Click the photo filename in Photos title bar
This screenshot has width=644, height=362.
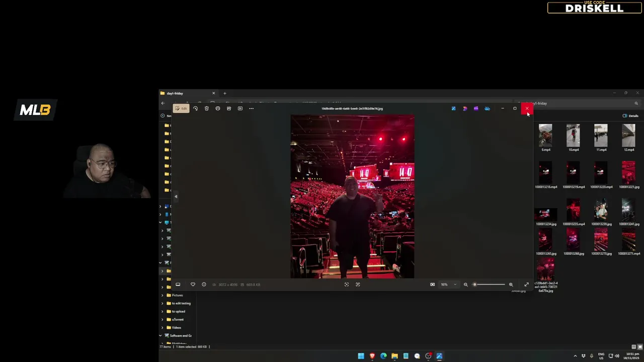coord(352,109)
